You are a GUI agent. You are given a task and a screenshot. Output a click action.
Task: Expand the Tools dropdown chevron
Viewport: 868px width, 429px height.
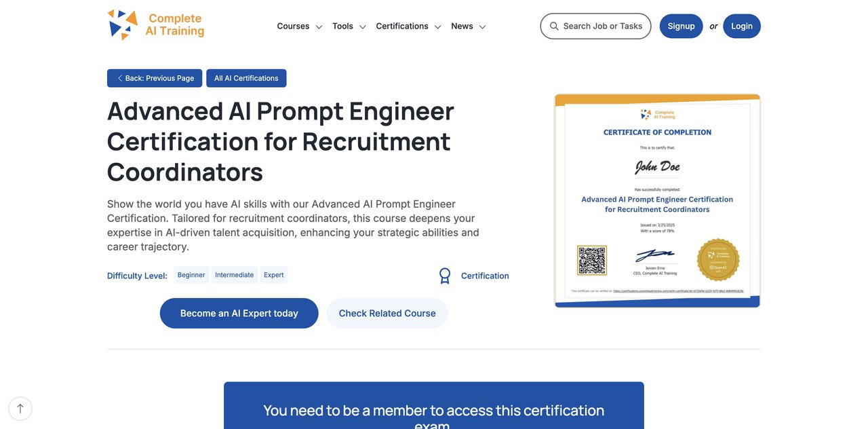click(x=362, y=27)
